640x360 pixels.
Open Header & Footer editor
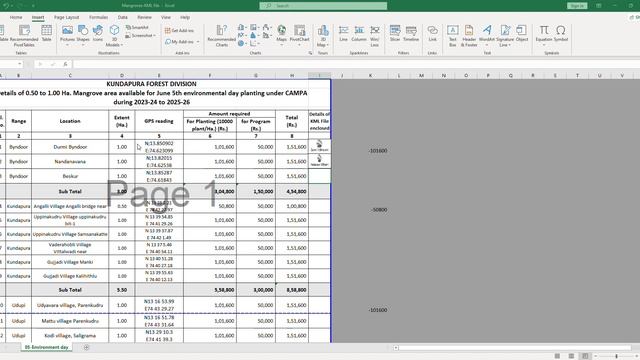(x=469, y=36)
